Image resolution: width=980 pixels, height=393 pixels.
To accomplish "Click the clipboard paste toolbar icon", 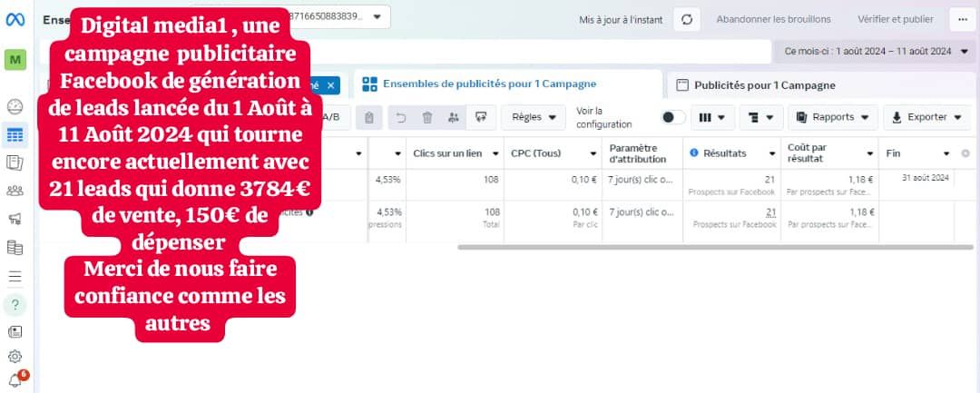I will click(369, 117).
